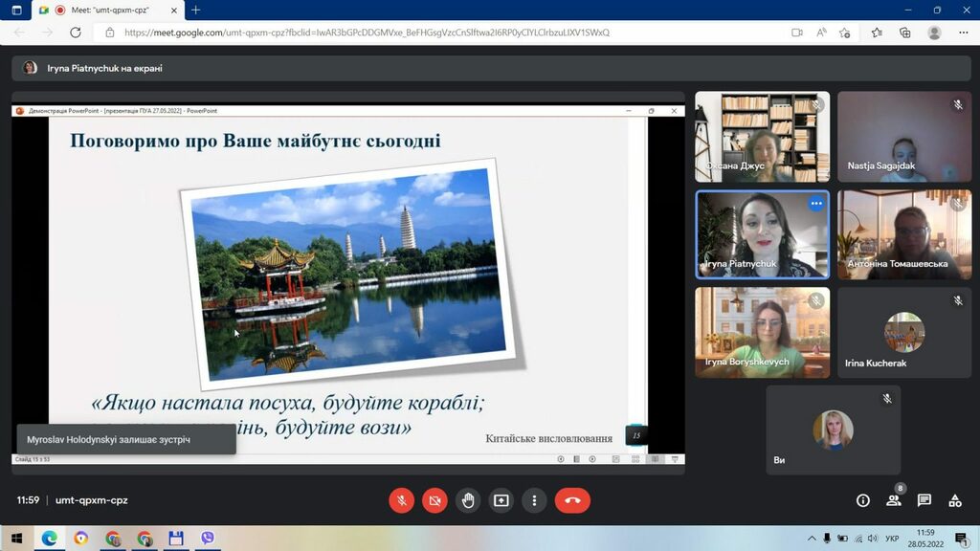Screen dimensions: 980x551
Task: Leave the call with red hang-up button
Action: pos(572,500)
